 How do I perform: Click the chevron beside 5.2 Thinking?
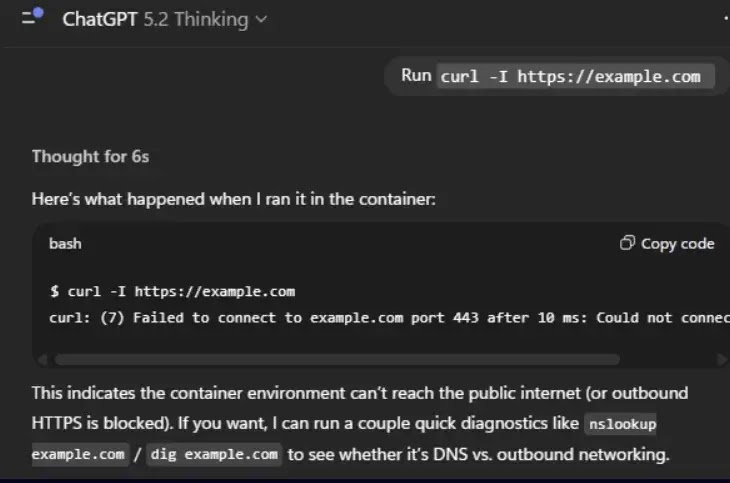tap(262, 19)
